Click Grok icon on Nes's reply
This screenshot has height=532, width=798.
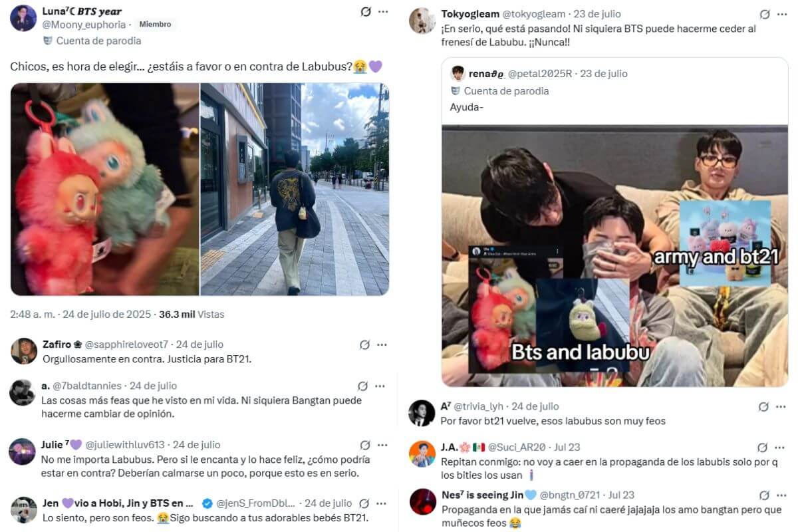[x=763, y=495]
